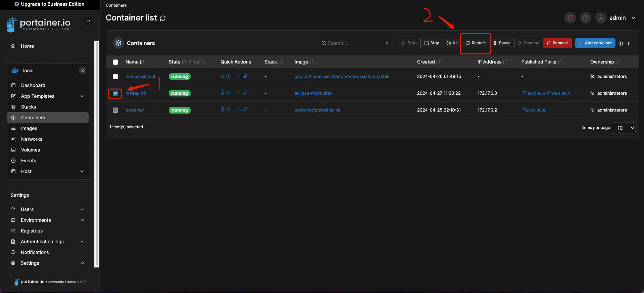This screenshot has width=644, height=293.
Task: Open attach console quick action for portainer
Action: coord(245,110)
